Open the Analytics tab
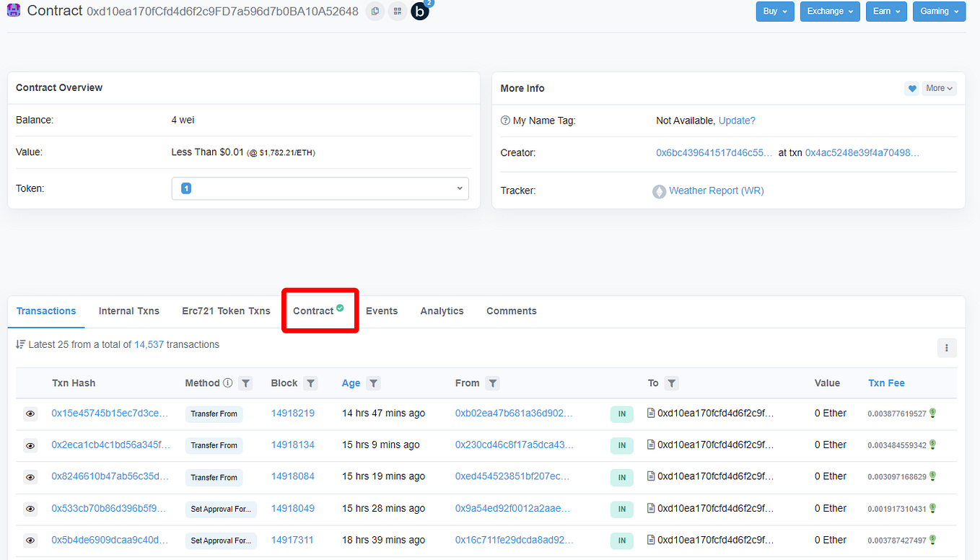The image size is (980, 560). coord(442,310)
